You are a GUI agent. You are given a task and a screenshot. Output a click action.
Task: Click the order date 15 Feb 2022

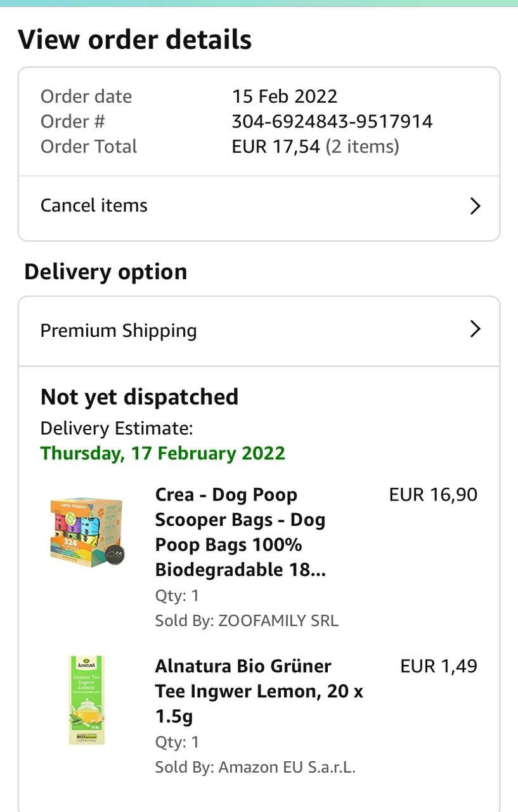pyautogui.click(x=285, y=96)
